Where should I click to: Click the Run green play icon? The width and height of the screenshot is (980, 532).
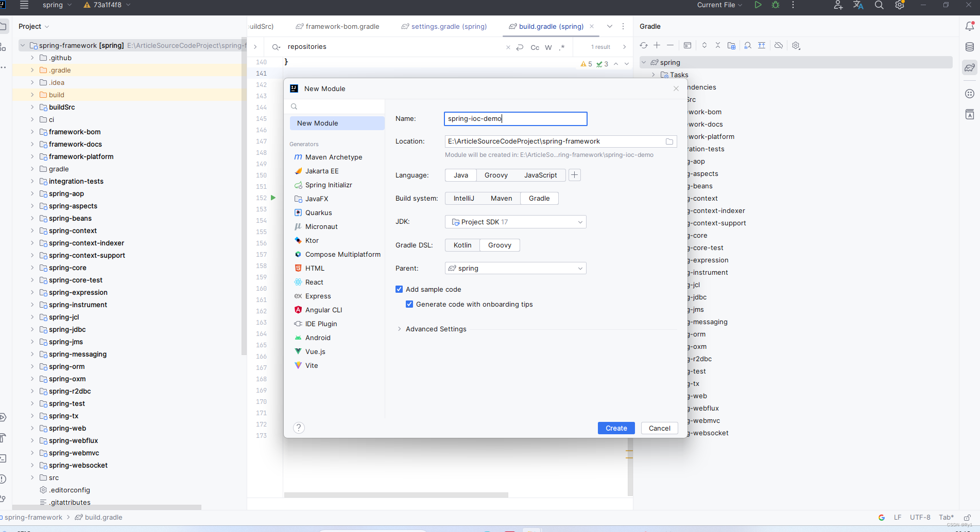(758, 5)
